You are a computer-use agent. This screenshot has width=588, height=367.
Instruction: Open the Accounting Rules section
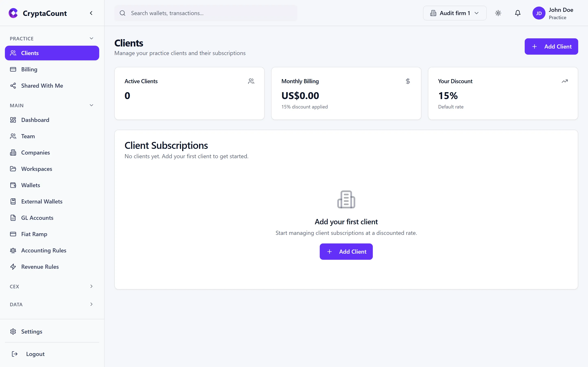43,250
